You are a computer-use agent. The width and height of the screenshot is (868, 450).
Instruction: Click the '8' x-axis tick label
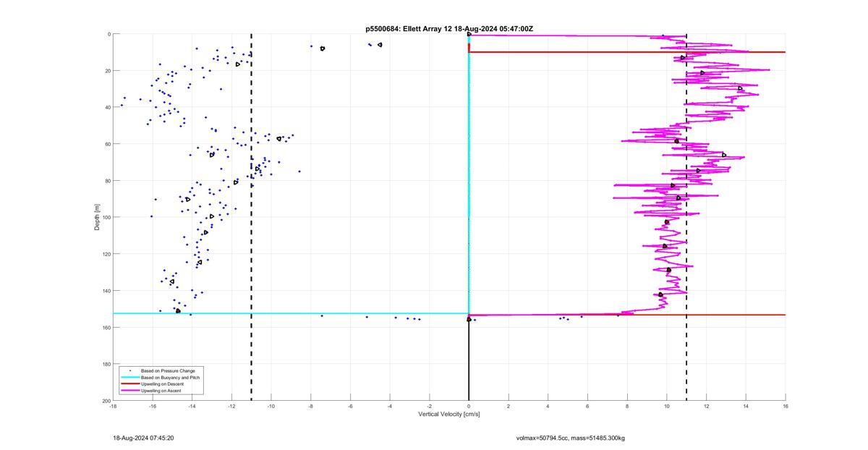(x=627, y=406)
